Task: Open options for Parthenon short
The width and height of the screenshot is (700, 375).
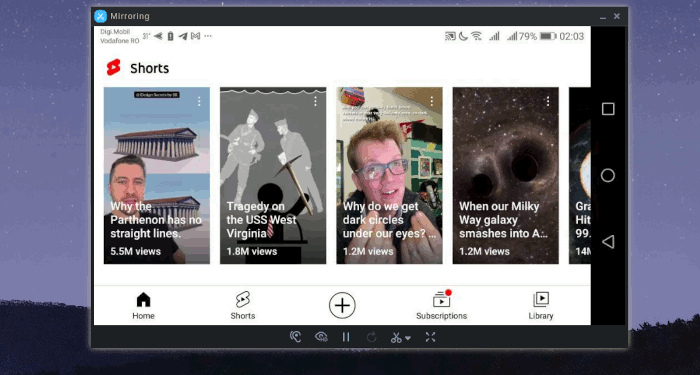Action: click(x=199, y=102)
